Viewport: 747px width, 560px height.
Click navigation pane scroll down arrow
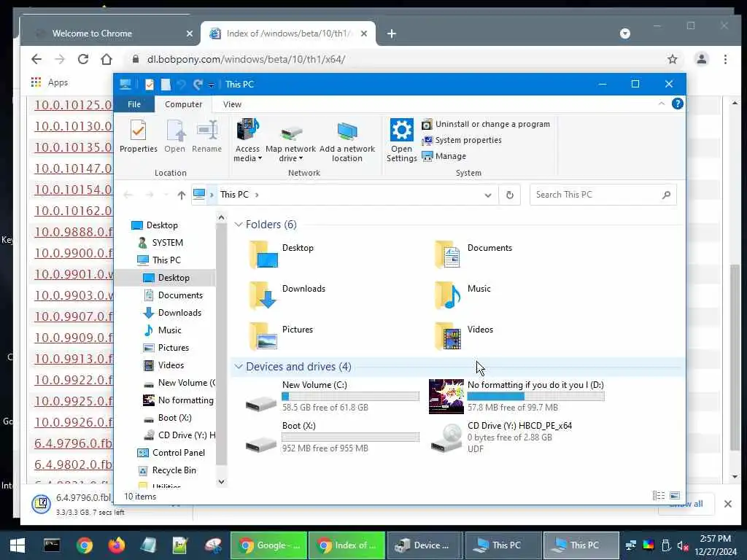click(221, 482)
